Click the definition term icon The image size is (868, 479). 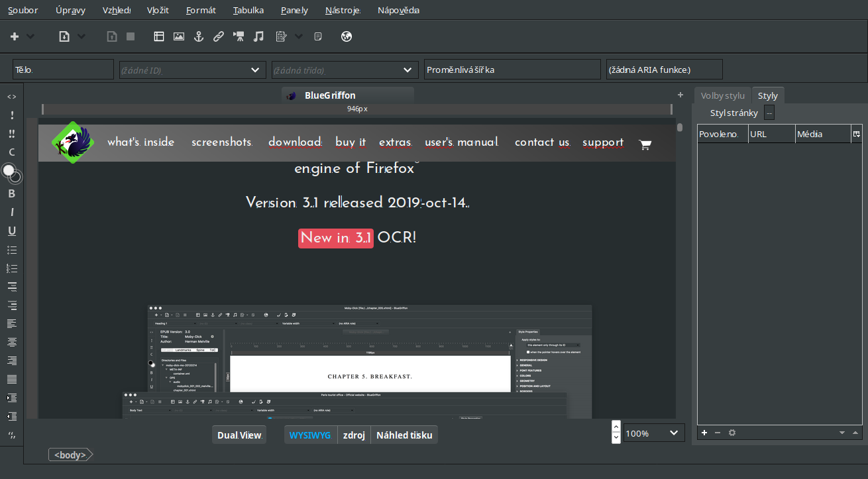tap(12, 287)
